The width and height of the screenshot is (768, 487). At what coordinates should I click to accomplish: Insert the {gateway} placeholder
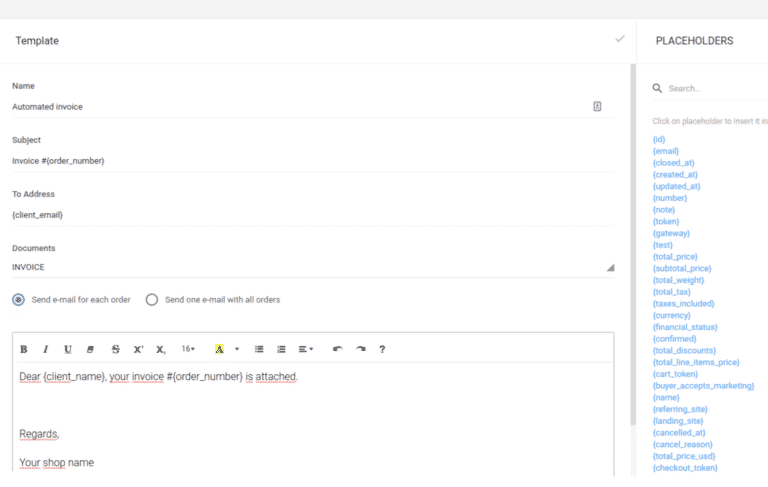point(671,233)
